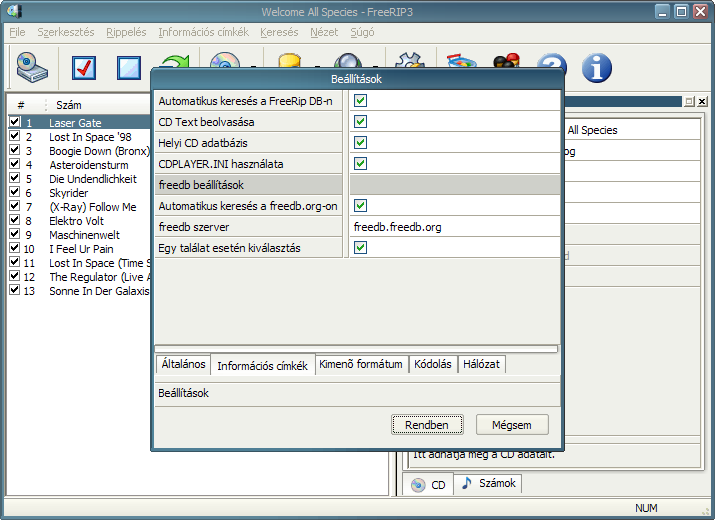Click the right panel float/maximize button
This screenshot has height=520, width=715.
(x=689, y=101)
